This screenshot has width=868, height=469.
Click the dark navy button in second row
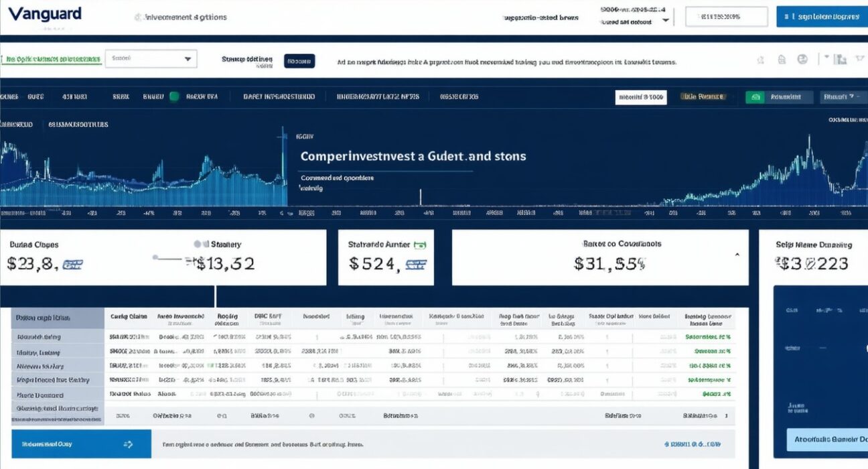[x=299, y=62]
